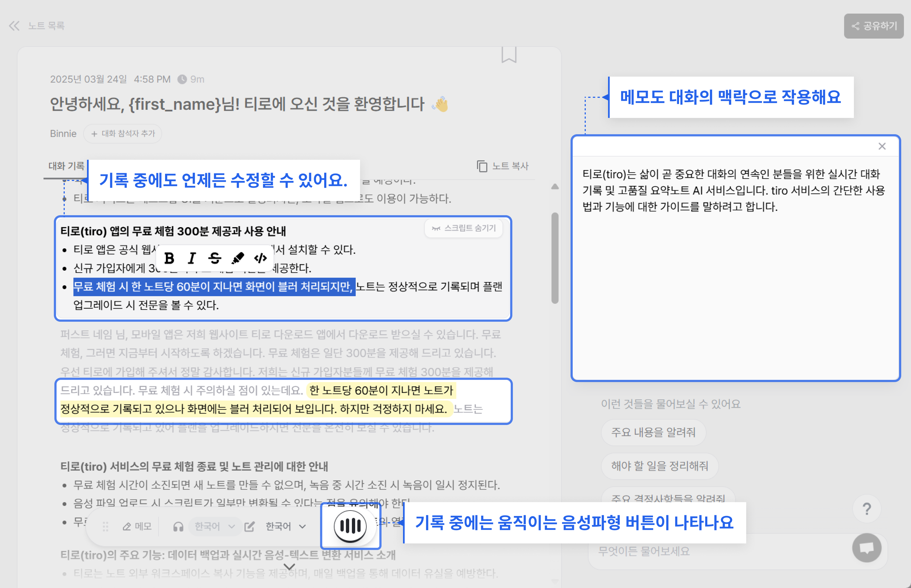
Task: Click the voice waveform recording button
Action: click(350, 526)
